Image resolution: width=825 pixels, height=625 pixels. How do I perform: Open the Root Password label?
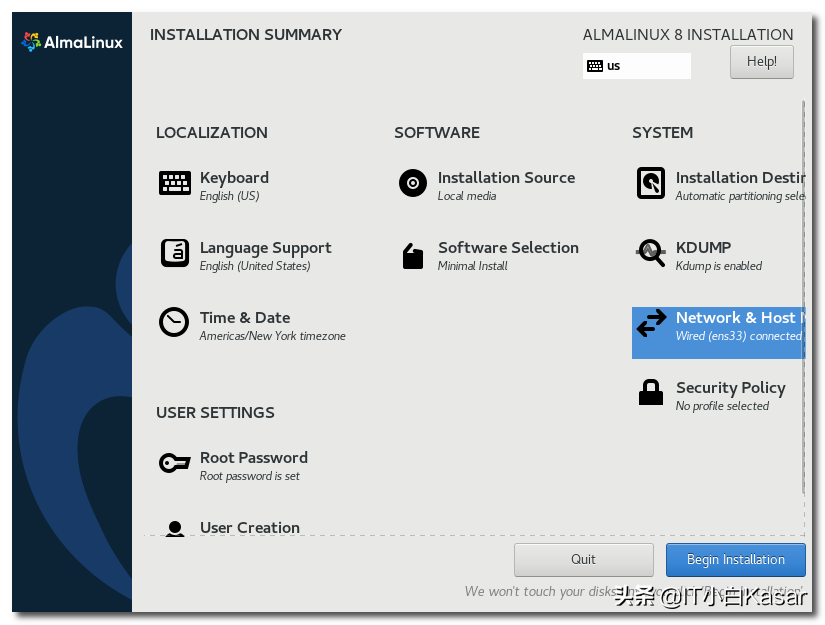pyautogui.click(x=254, y=458)
